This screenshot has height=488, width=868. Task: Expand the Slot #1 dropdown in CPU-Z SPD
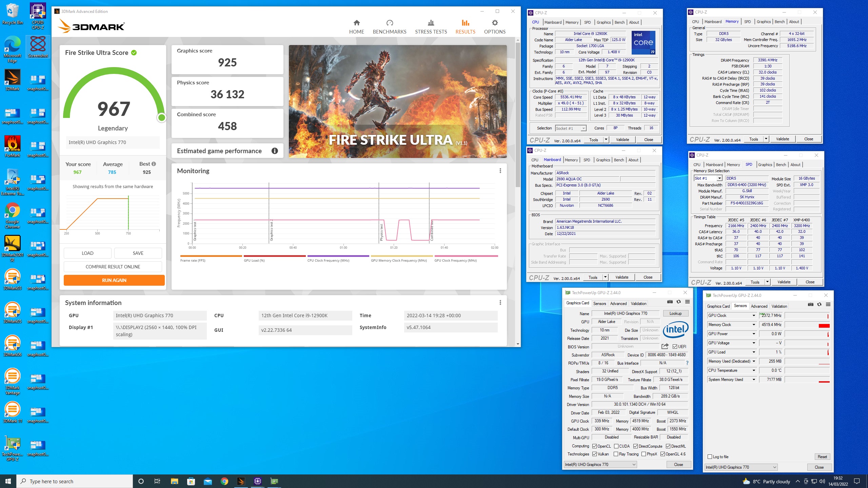coord(719,178)
